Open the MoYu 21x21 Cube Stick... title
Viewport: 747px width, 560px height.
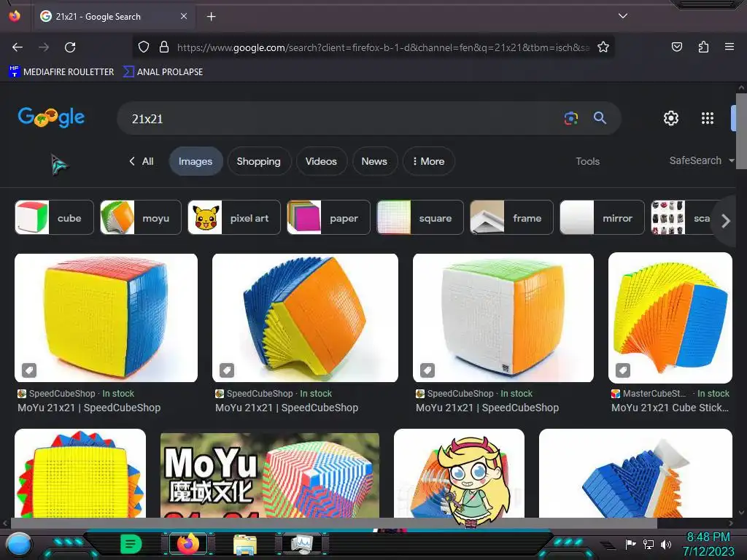click(x=670, y=408)
